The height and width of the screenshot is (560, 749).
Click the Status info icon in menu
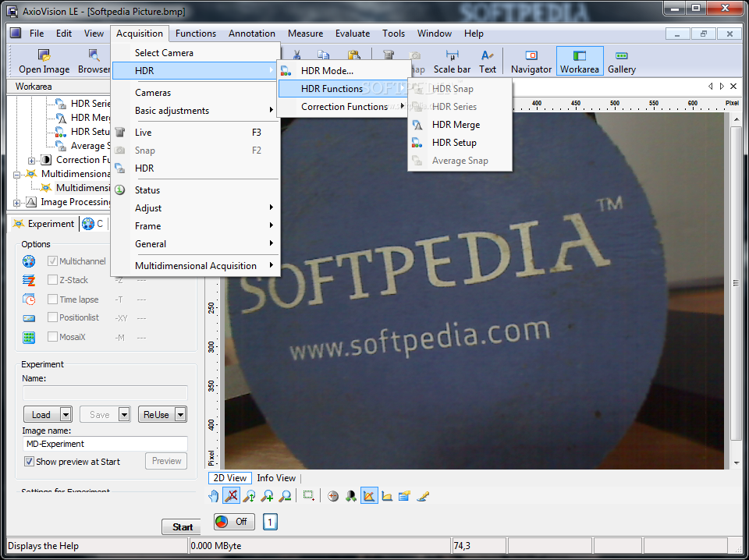(120, 190)
